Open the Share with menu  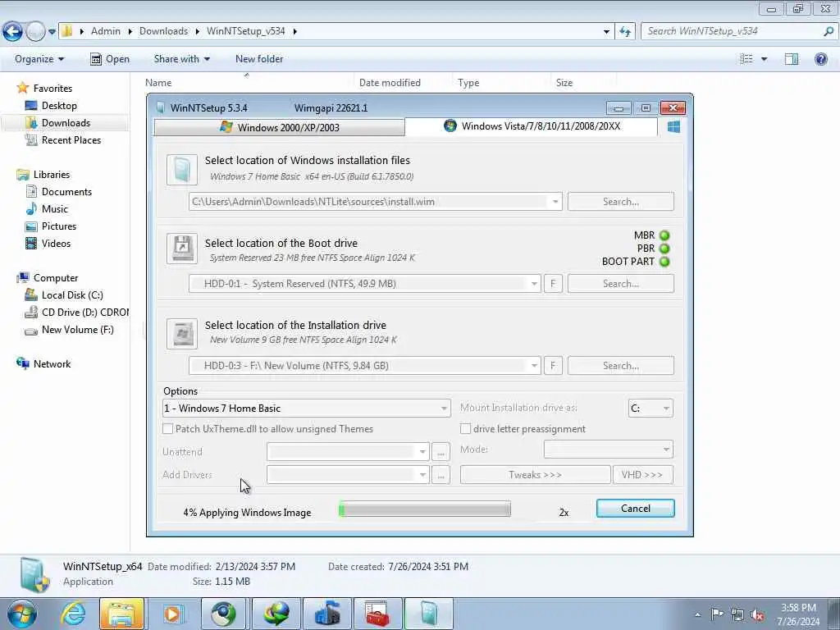coord(181,59)
